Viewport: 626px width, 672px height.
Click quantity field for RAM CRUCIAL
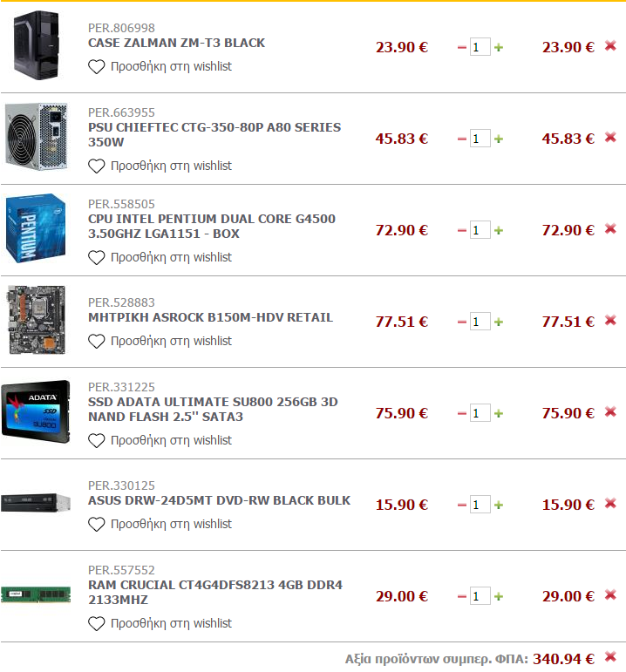(480, 596)
